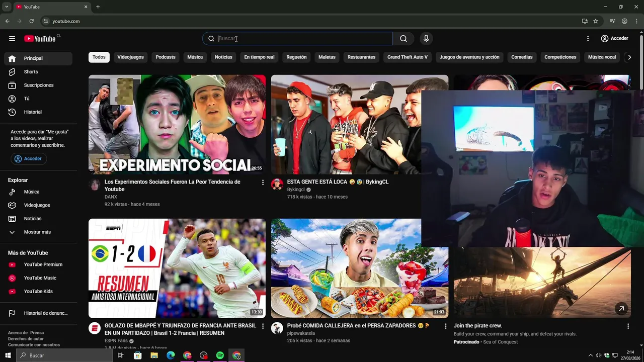
Task: Open comida callejera video thumbnail
Action: point(359,268)
